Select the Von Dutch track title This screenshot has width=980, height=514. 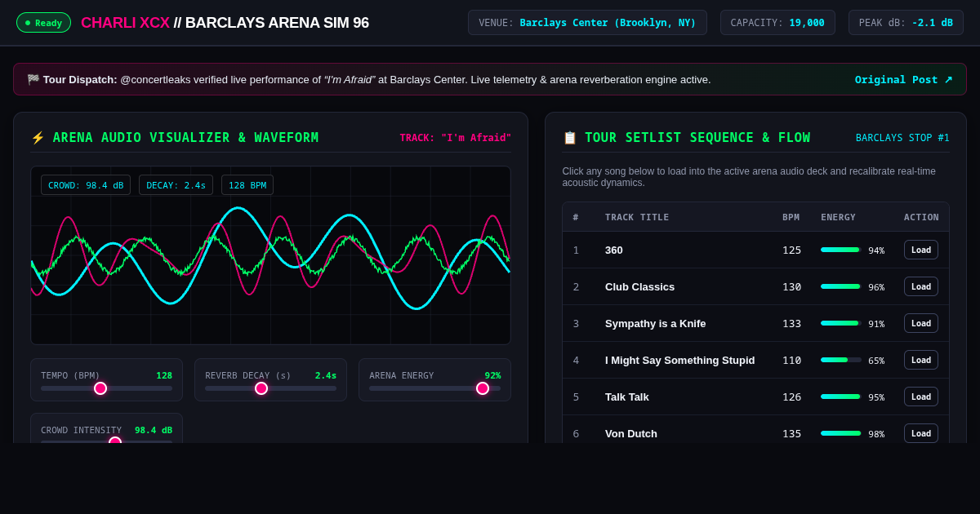(x=631, y=433)
